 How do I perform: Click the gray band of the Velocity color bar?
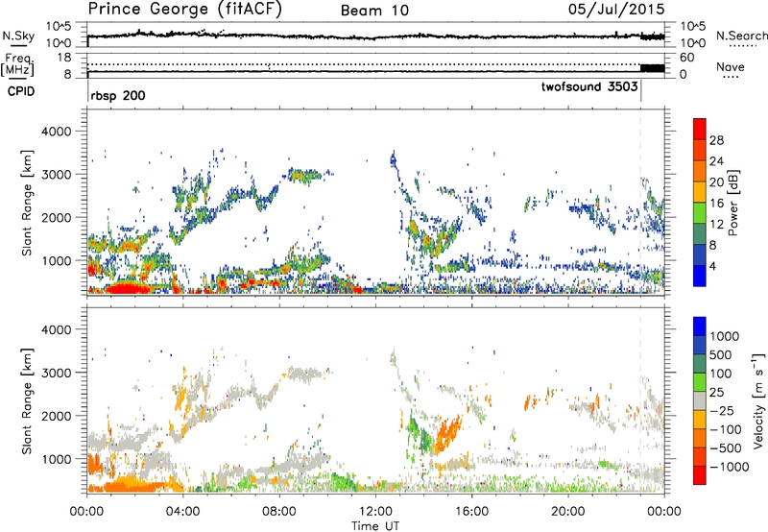pyautogui.click(x=700, y=400)
